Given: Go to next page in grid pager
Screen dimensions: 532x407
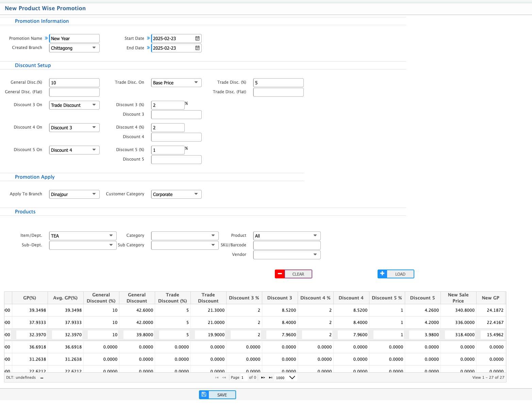Looking at the screenshot, I should 263,377.
